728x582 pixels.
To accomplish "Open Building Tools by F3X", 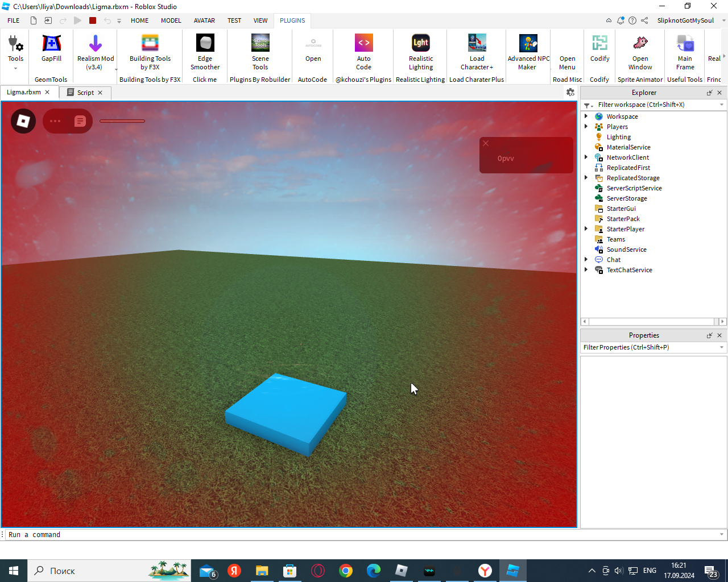I will (150, 52).
